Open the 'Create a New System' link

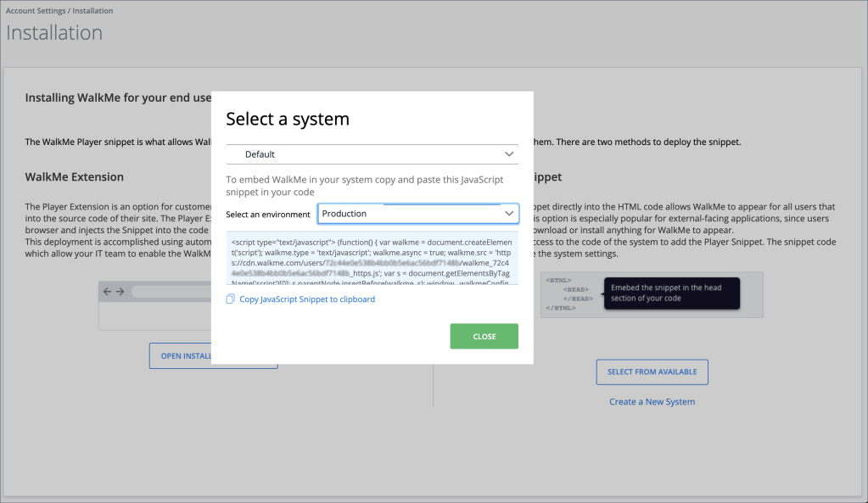point(652,402)
